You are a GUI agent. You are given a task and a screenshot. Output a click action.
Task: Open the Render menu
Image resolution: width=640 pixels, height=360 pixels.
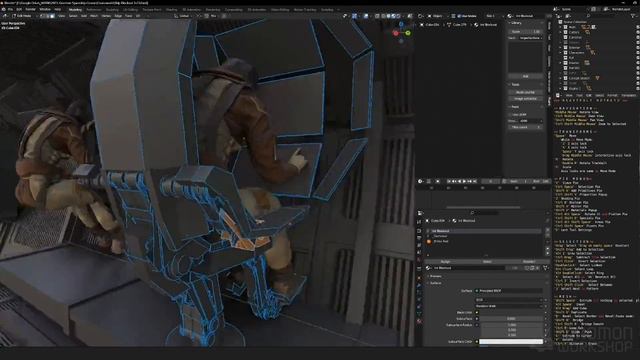pyautogui.click(x=31, y=9)
